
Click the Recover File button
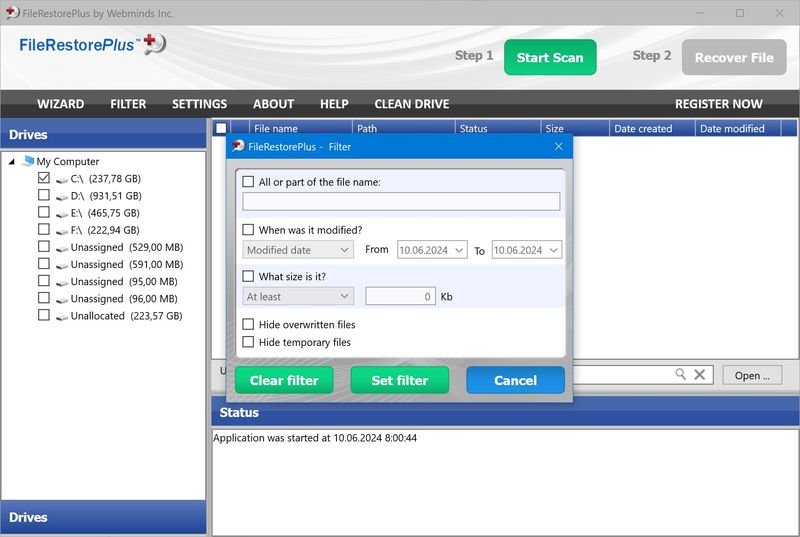click(734, 57)
